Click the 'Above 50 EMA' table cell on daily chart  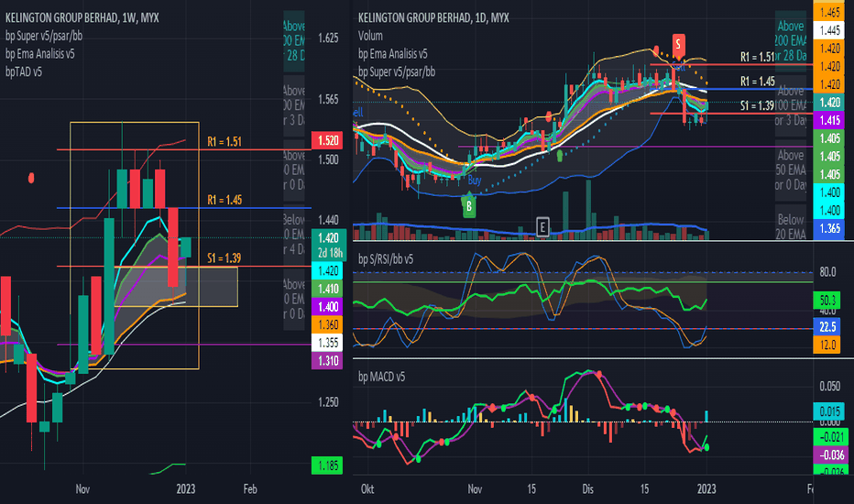click(791, 170)
